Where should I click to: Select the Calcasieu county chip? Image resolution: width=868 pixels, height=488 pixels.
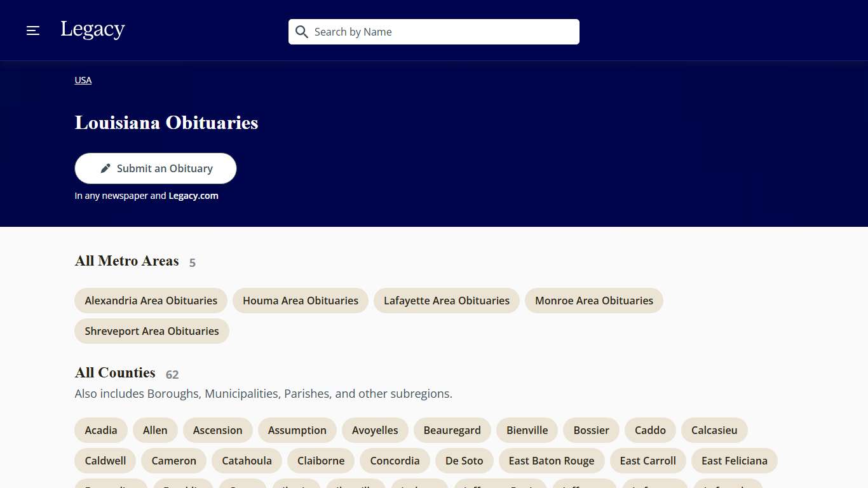pyautogui.click(x=714, y=430)
